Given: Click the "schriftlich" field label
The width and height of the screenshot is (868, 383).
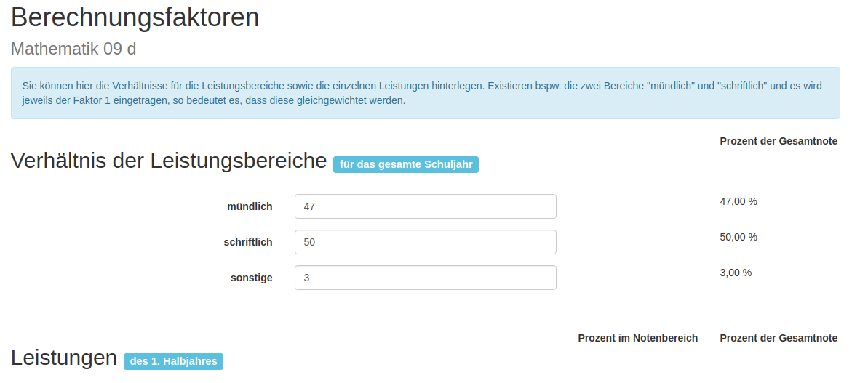Looking at the screenshot, I should coord(247,242).
